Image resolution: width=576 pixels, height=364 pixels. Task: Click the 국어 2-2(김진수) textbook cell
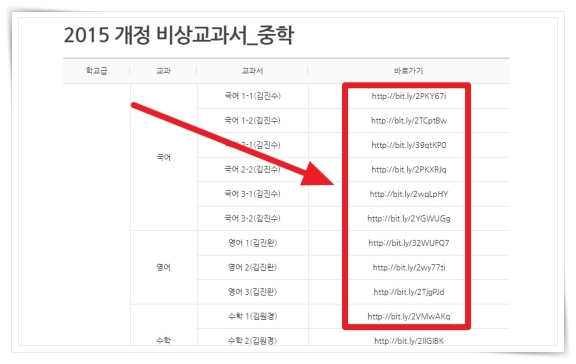(252, 169)
